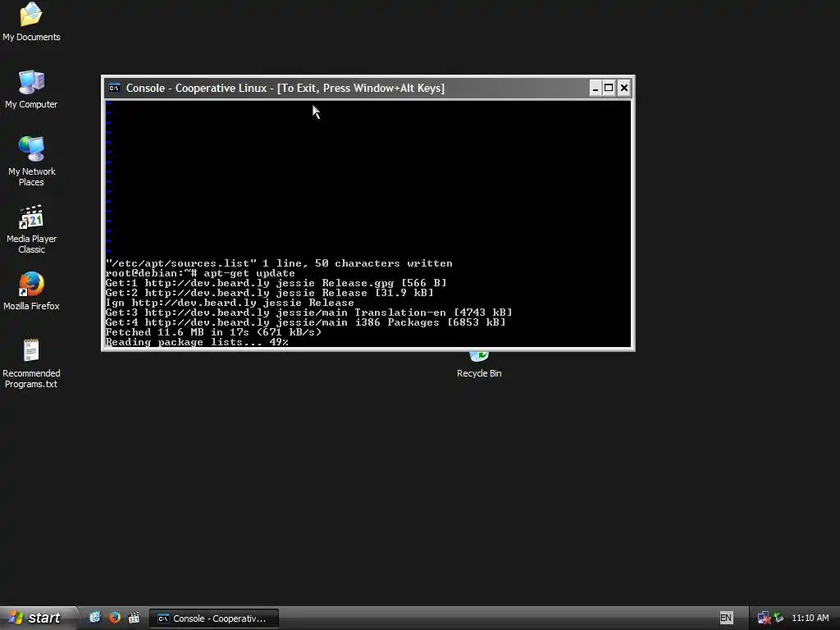The width and height of the screenshot is (840, 630).
Task: Click the 'Get:2' Release output line
Action: click(269, 293)
